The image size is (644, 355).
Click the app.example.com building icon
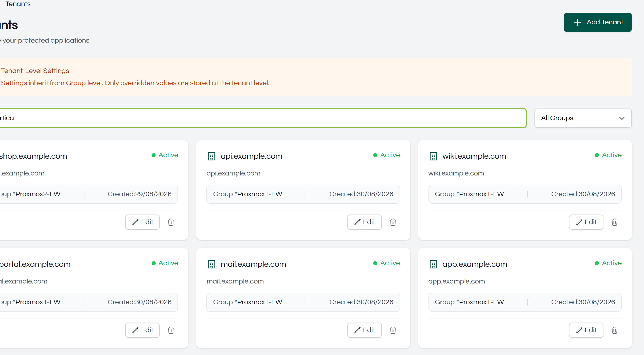tap(434, 264)
